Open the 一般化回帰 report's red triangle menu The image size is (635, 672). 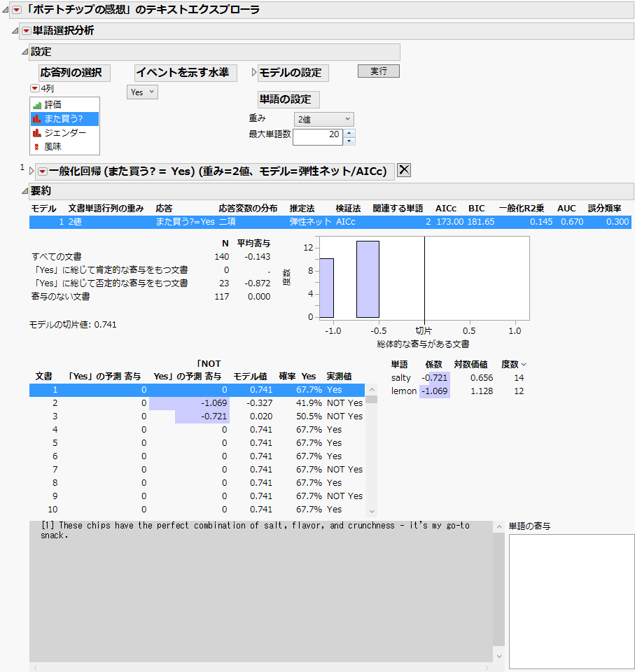[x=43, y=169]
